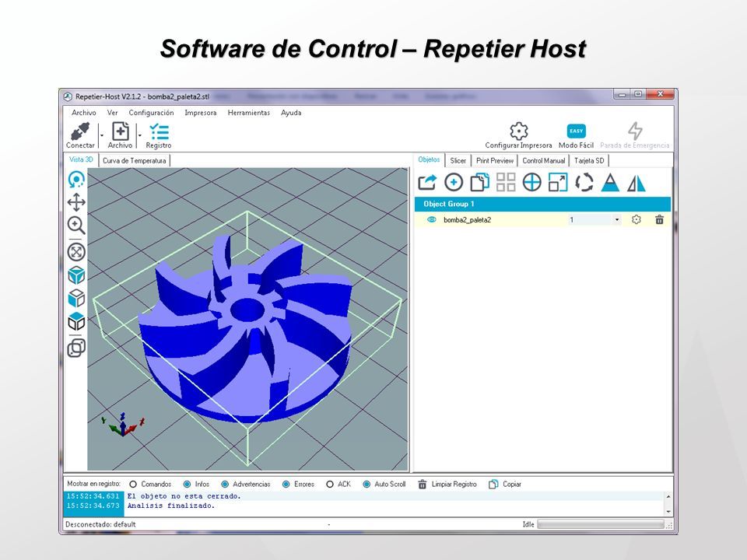The height and width of the screenshot is (560, 747).
Task: Open the Configuración menu
Action: (x=151, y=113)
